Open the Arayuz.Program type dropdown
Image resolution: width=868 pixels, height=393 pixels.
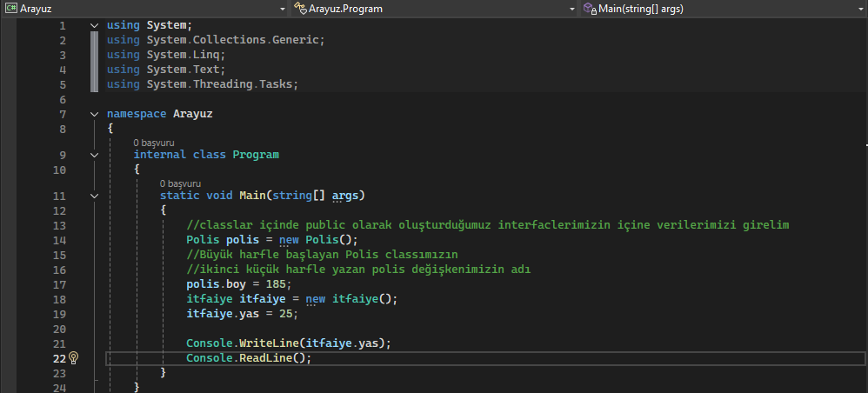click(x=435, y=9)
